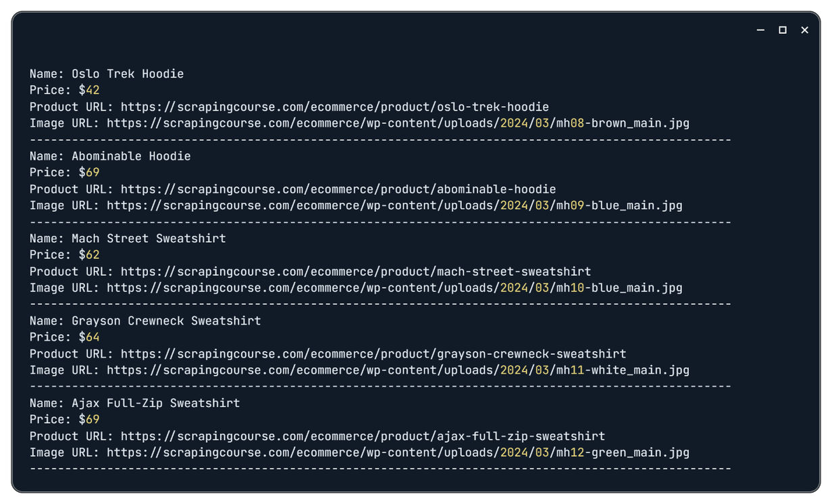832x504 pixels.
Task: Click the Oslo Trek Hoodie name text
Action: [x=128, y=74]
